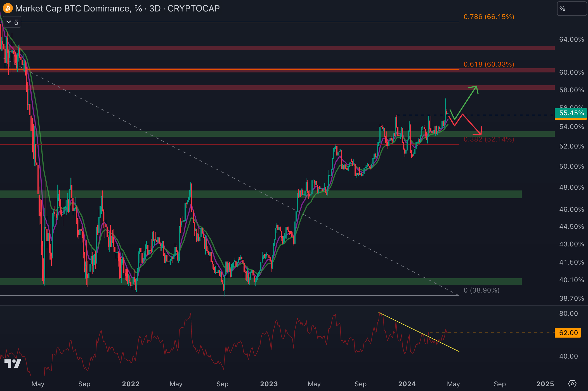Click the orange Bitcoin symbol icon
Viewport: 588px width, 391px height.
(8, 8)
